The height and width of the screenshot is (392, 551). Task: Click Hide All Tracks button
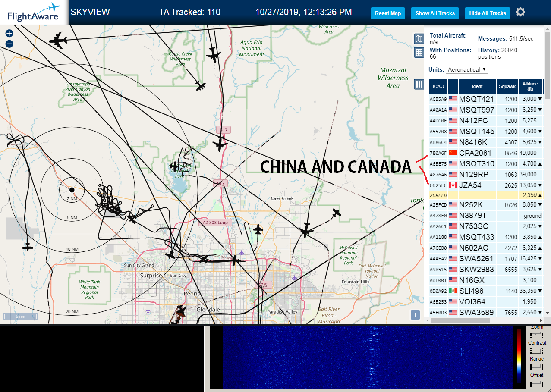pos(488,13)
